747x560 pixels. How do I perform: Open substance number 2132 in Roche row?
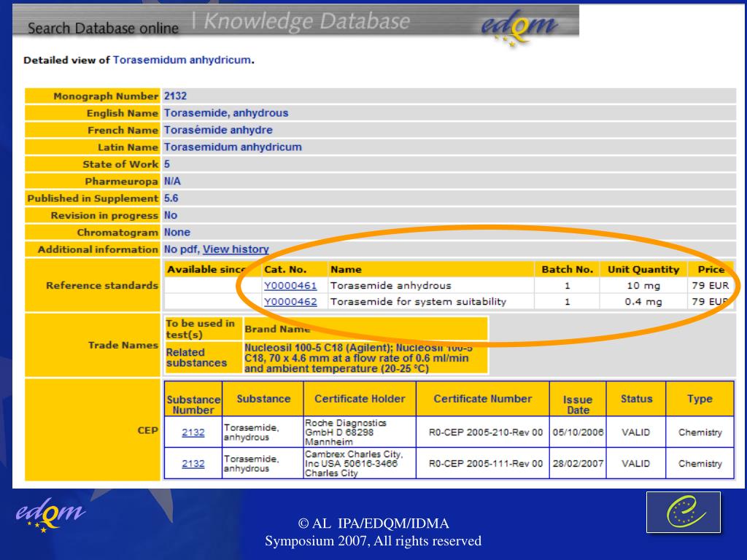[193, 432]
